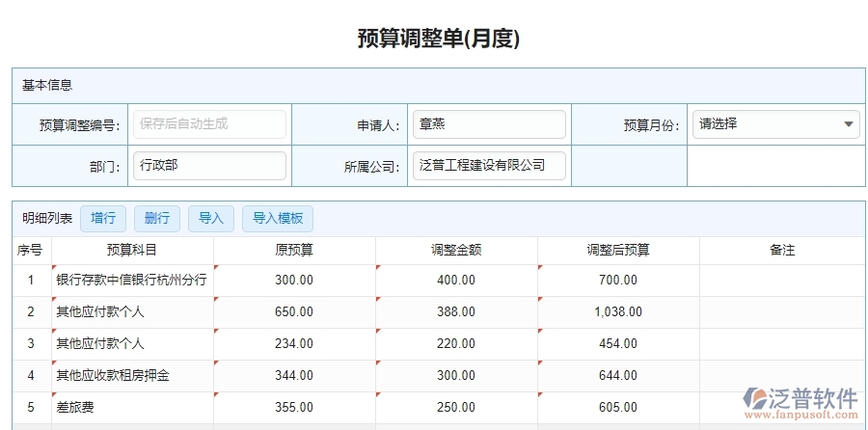Click the 调整金额 column header
Screen dimensions: 868x430
click(456, 251)
